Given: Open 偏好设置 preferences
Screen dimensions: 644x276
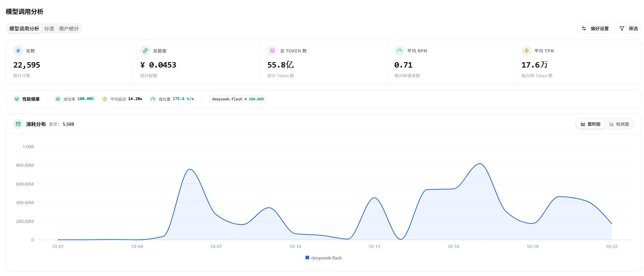Looking at the screenshot, I should pos(595,29).
